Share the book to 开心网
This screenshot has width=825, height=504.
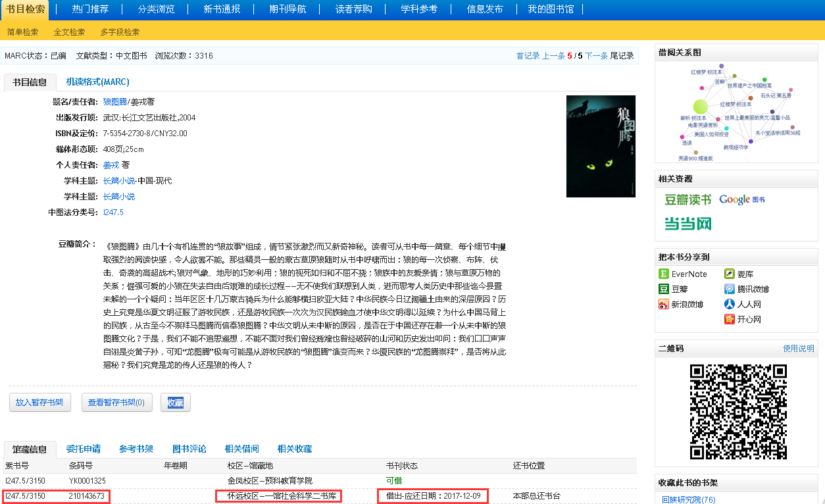click(x=743, y=319)
